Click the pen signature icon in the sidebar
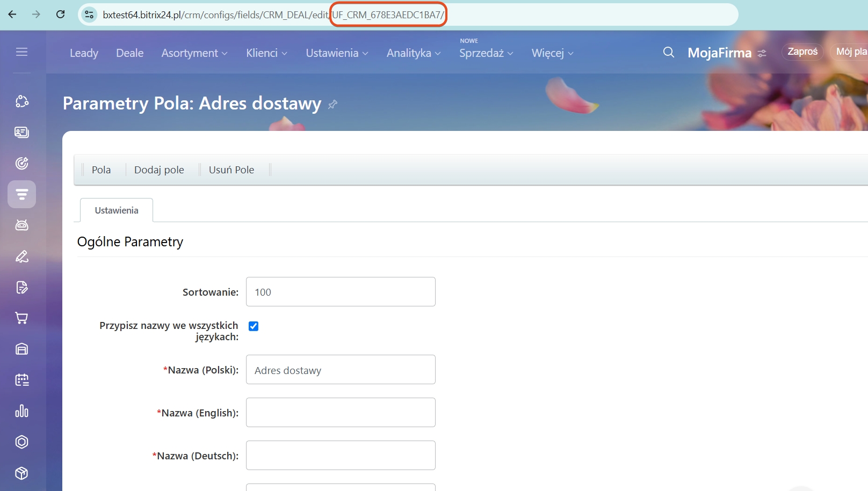Image resolution: width=868 pixels, height=491 pixels. click(21, 257)
